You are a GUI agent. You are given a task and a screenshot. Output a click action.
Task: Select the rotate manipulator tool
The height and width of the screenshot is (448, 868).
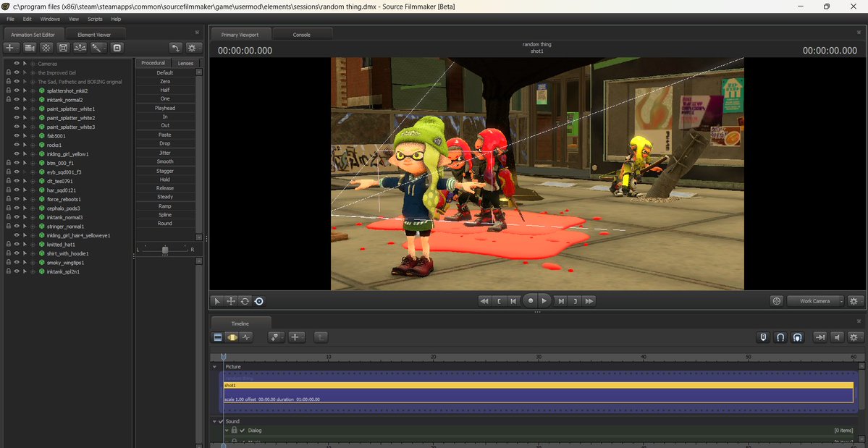point(245,301)
